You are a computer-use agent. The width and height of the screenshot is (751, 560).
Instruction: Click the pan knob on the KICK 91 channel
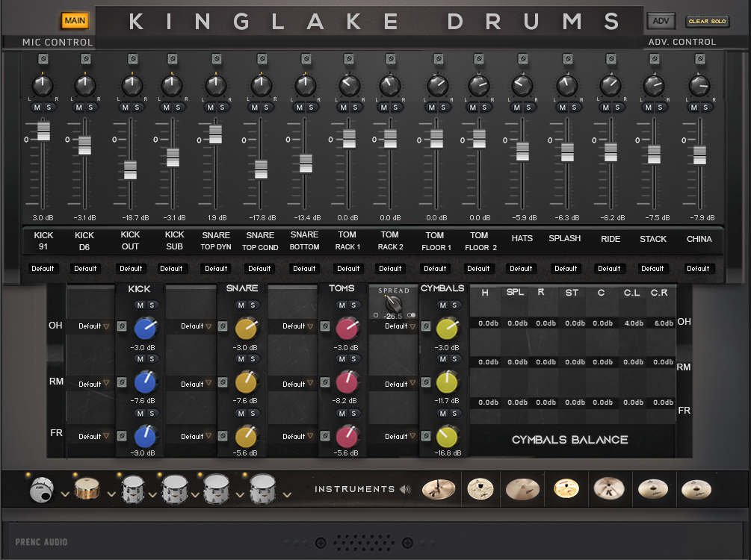coord(42,86)
